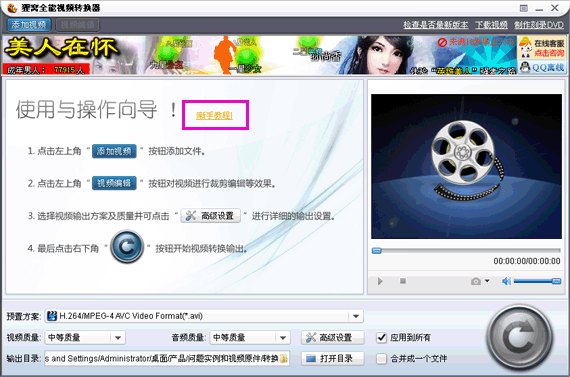Click the 添加视频 toolbar button

click(x=29, y=25)
